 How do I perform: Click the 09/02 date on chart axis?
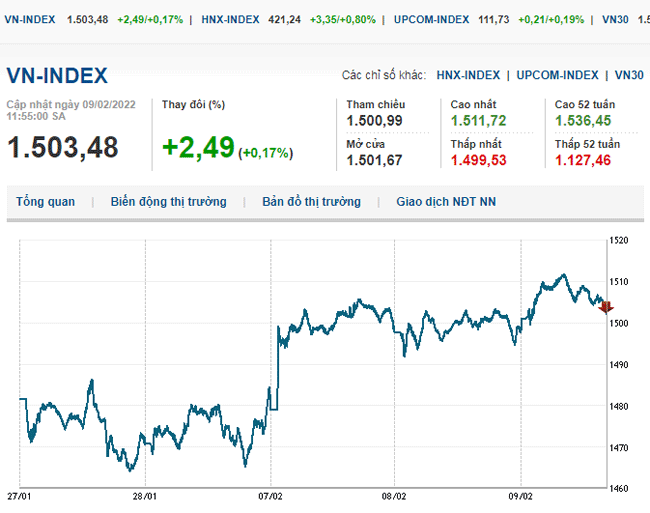(x=520, y=495)
